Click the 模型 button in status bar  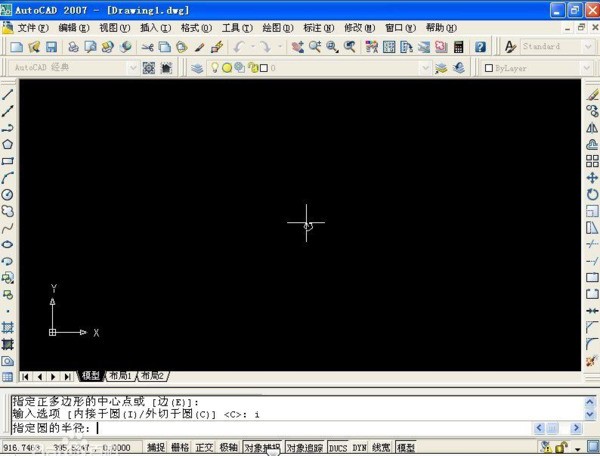coord(406,448)
